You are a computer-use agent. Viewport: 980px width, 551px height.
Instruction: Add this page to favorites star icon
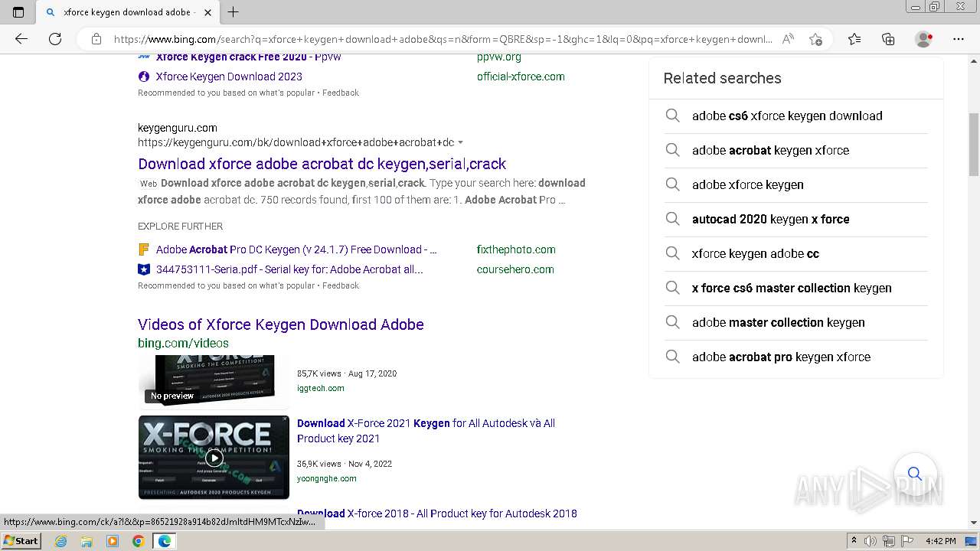(816, 39)
